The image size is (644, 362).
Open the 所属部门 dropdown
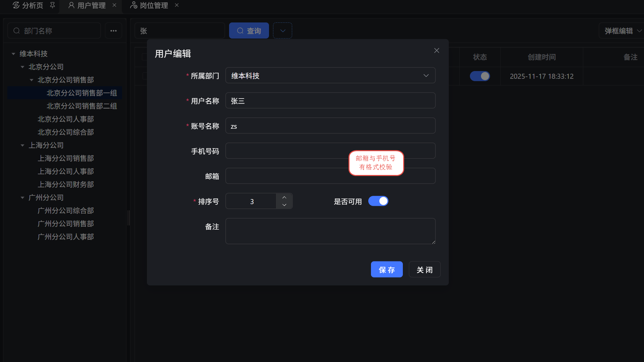pos(330,76)
